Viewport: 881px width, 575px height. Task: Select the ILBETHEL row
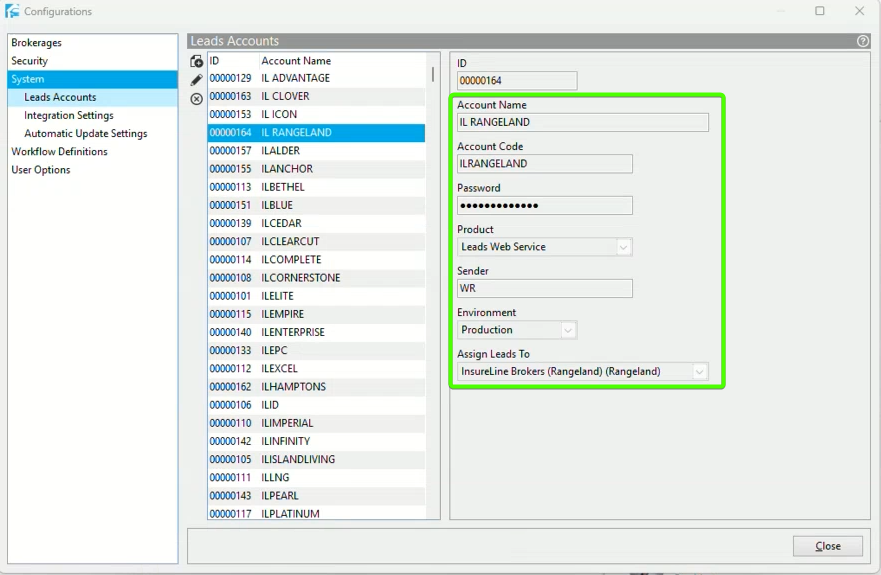316,187
